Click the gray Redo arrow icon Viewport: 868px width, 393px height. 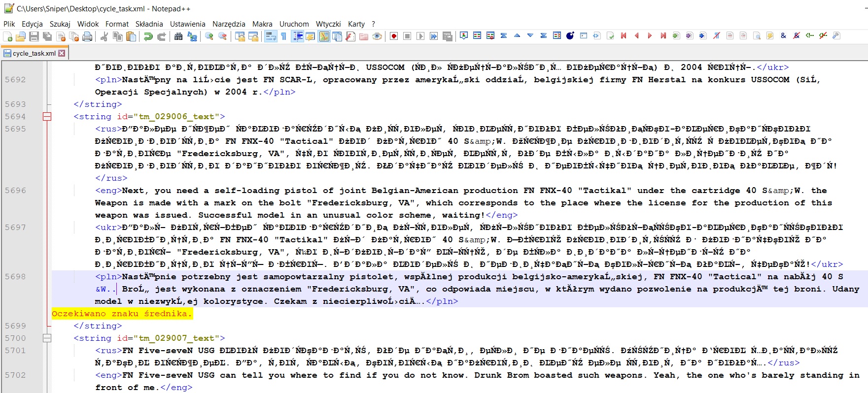(x=161, y=36)
